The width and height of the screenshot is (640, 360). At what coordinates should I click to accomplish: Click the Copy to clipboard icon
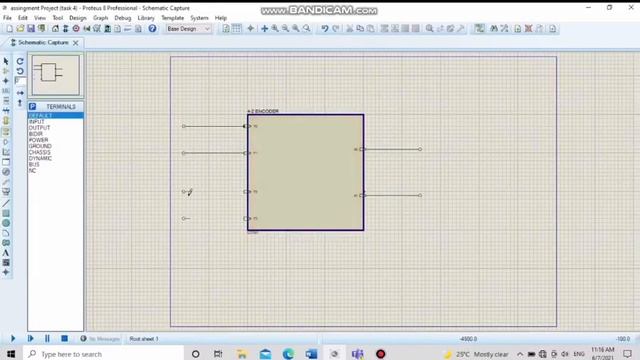click(360, 29)
